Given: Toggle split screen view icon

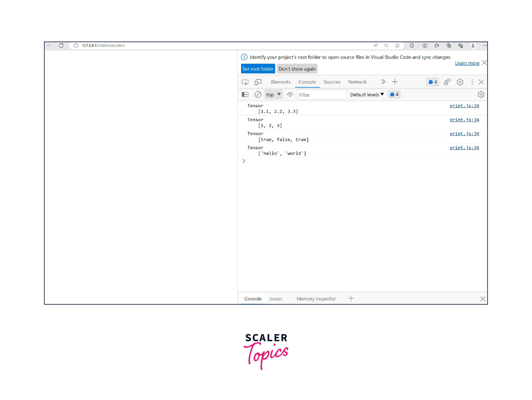Looking at the screenshot, I should (x=425, y=46).
